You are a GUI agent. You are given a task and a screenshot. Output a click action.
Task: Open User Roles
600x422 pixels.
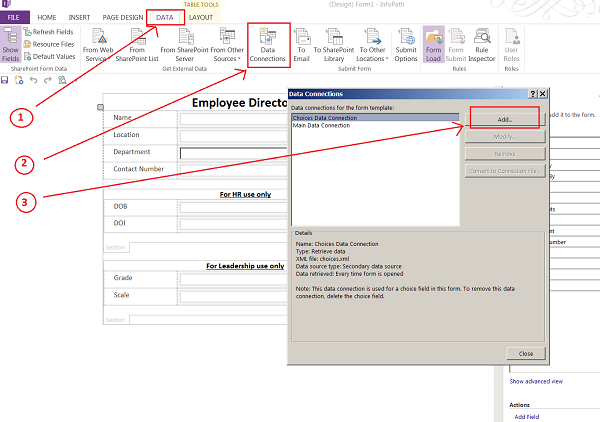coord(512,44)
